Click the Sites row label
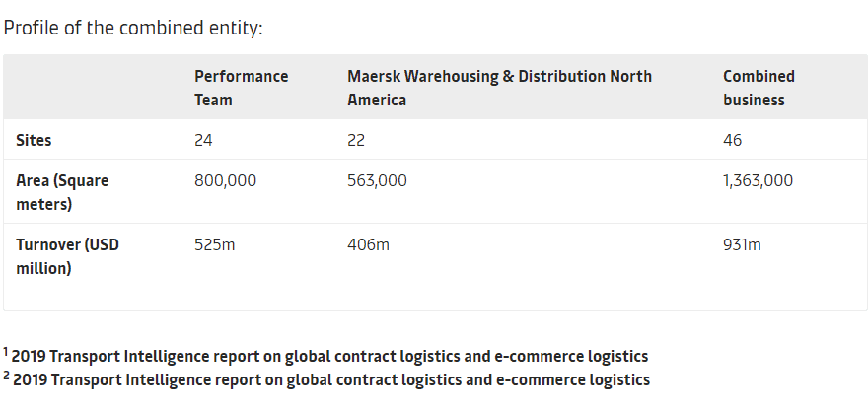 coord(34,140)
